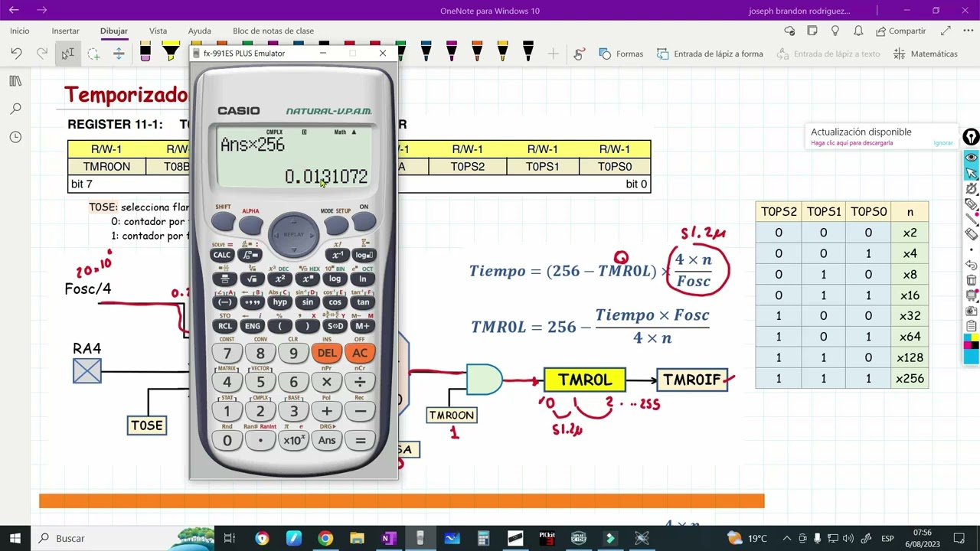Open the Windows Start menu

tap(15, 538)
